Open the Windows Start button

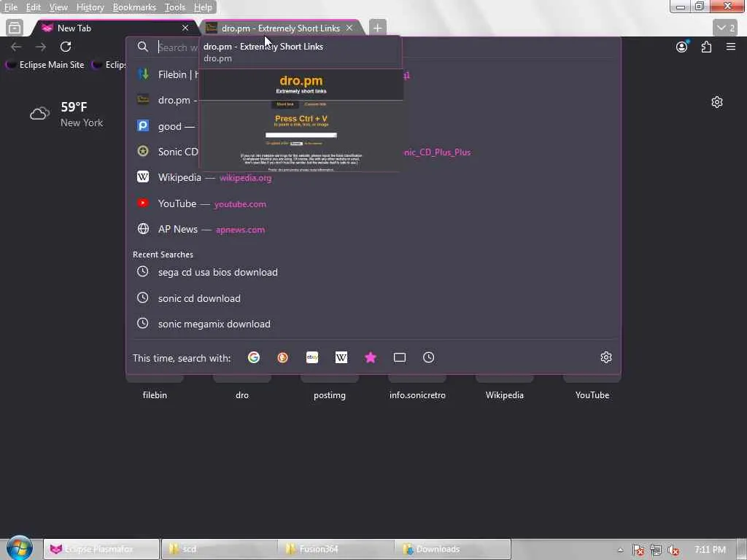(19, 548)
